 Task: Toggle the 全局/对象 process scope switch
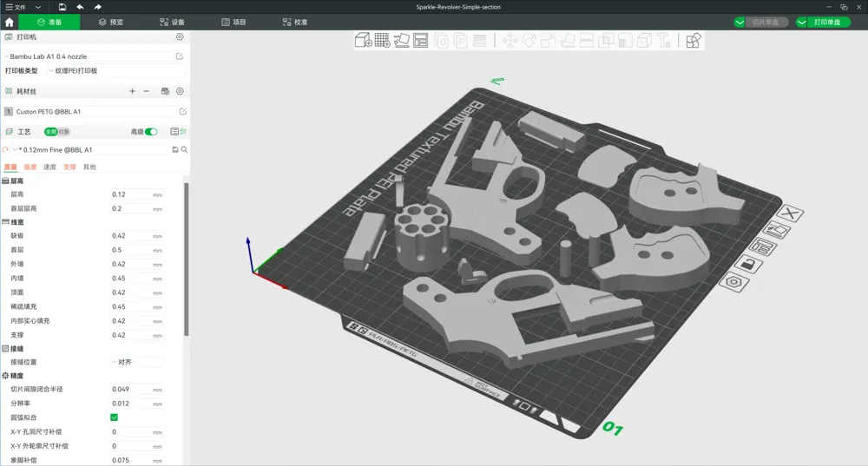click(56, 132)
